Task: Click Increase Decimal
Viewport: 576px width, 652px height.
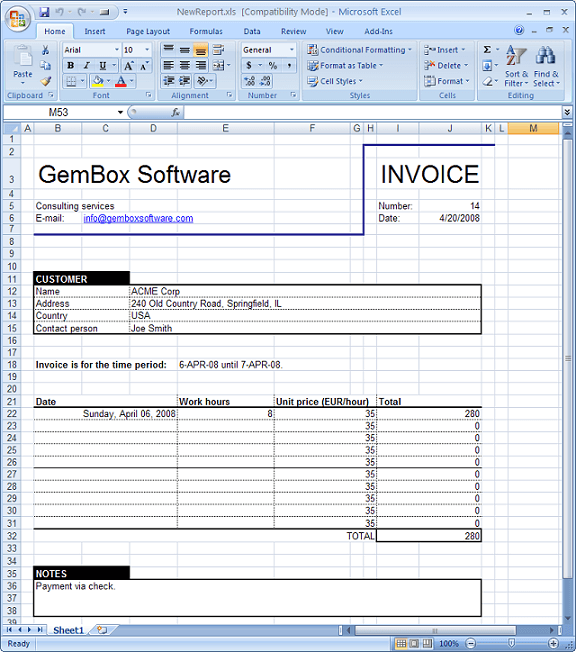Action: (x=250, y=81)
